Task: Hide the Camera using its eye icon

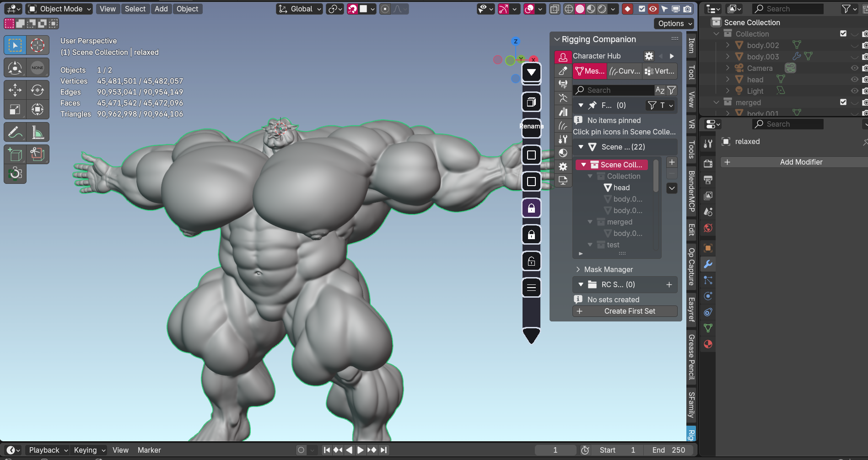Action: tap(854, 68)
